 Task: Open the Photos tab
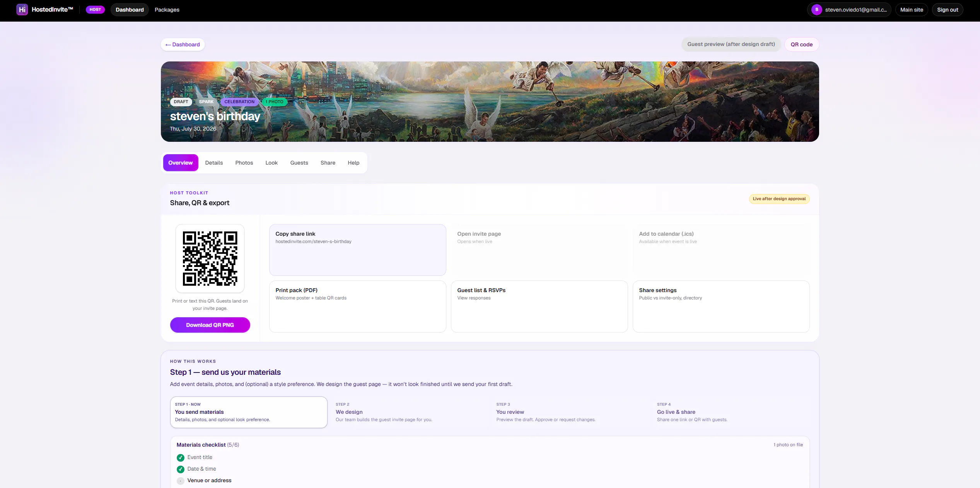244,163
